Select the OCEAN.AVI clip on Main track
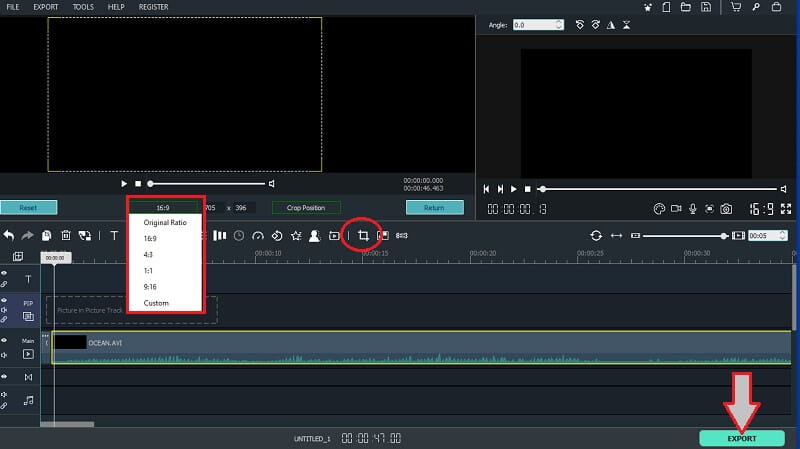Screen dimensions: 800x449 coord(421,347)
